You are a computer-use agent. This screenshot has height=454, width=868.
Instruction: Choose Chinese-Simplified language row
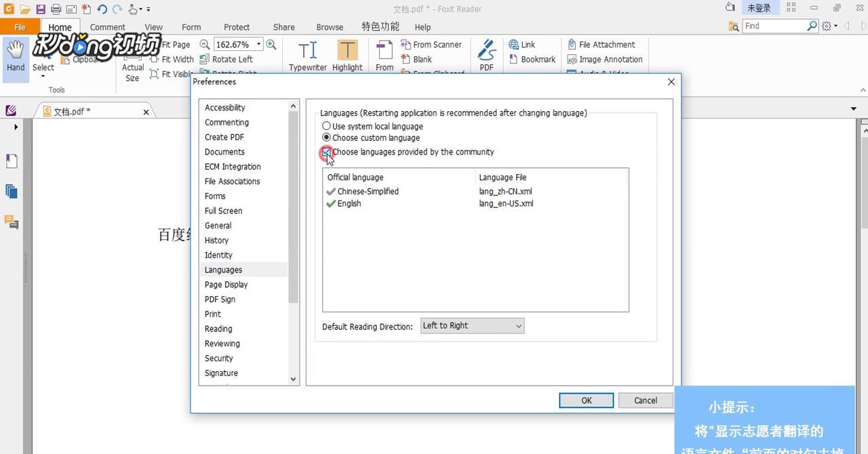(475, 191)
